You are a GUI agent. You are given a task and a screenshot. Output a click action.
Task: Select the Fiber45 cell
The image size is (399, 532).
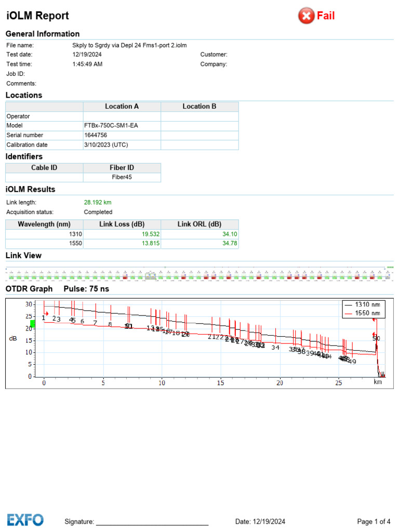(x=122, y=177)
